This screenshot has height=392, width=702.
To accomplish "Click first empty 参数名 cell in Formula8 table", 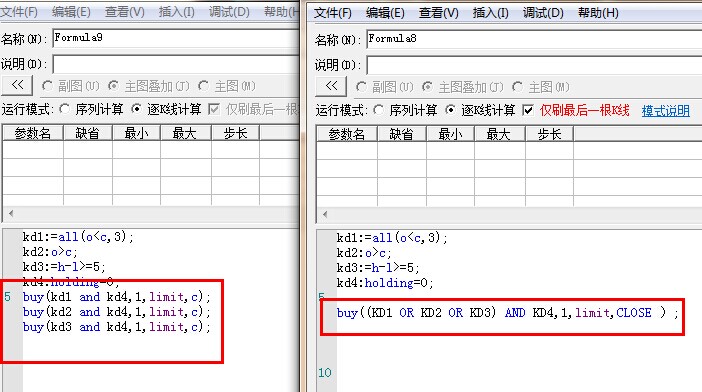I will pyautogui.click(x=347, y=151).
